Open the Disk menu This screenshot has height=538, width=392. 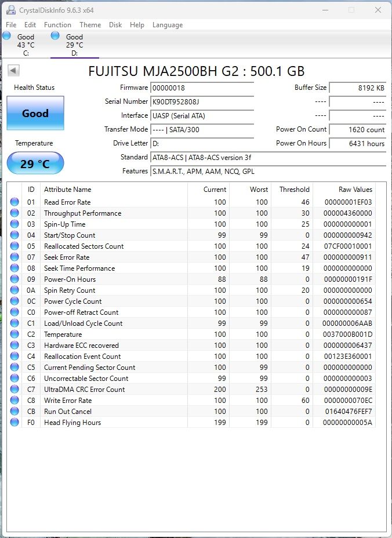[115, 25]
